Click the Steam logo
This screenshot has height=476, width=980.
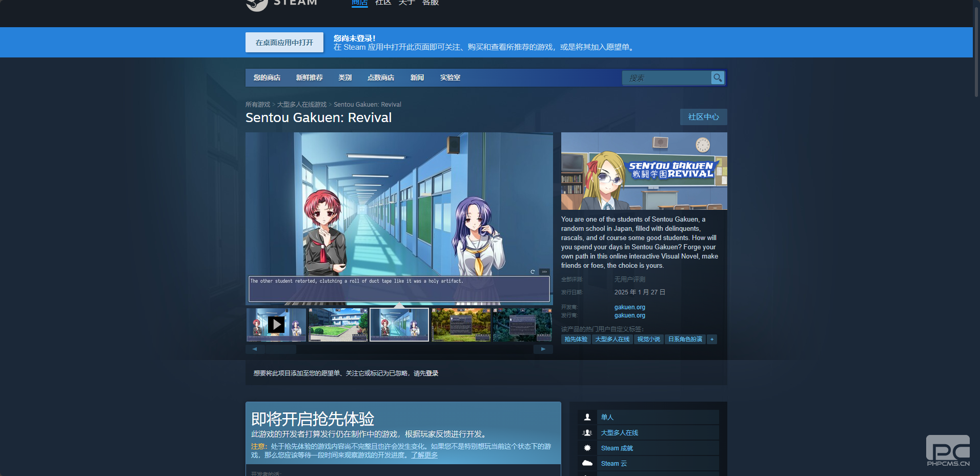(281, 4)
